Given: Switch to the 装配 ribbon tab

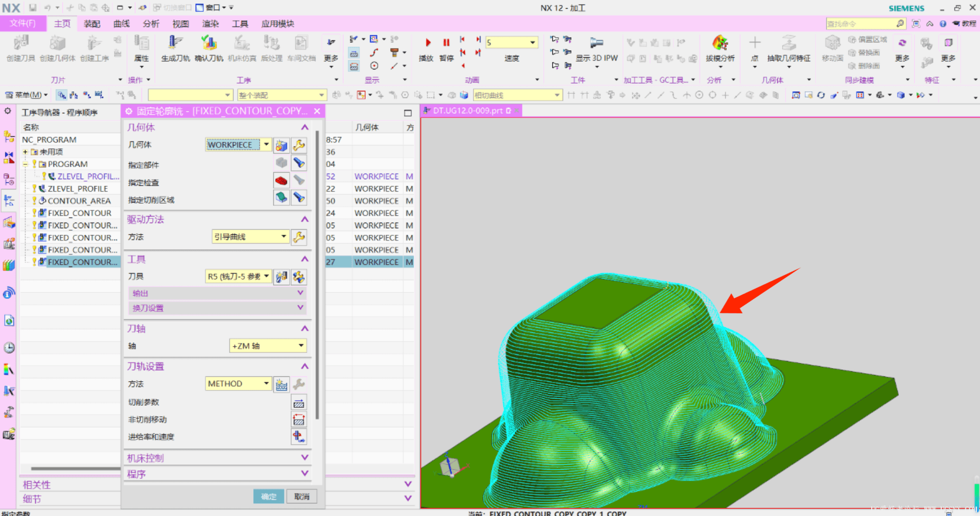Looking at the screenshot, I should tap(92, 23).
